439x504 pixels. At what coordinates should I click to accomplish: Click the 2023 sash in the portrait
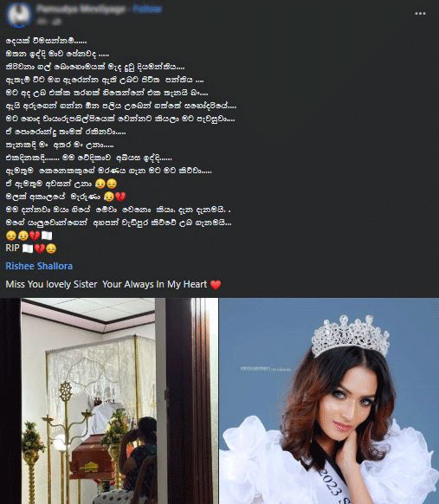coord(336,487)
